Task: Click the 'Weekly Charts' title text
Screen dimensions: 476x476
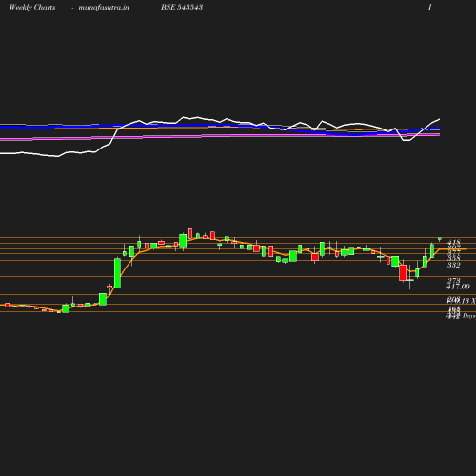Action: click(x=32, y=7)
